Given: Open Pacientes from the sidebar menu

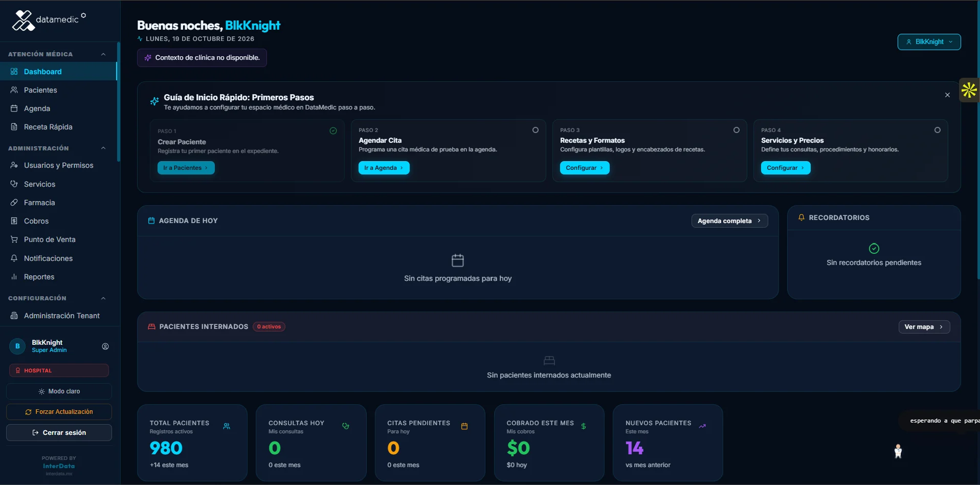Looking at the screenshot, I should pyautogui.click(x=58, y=90).
